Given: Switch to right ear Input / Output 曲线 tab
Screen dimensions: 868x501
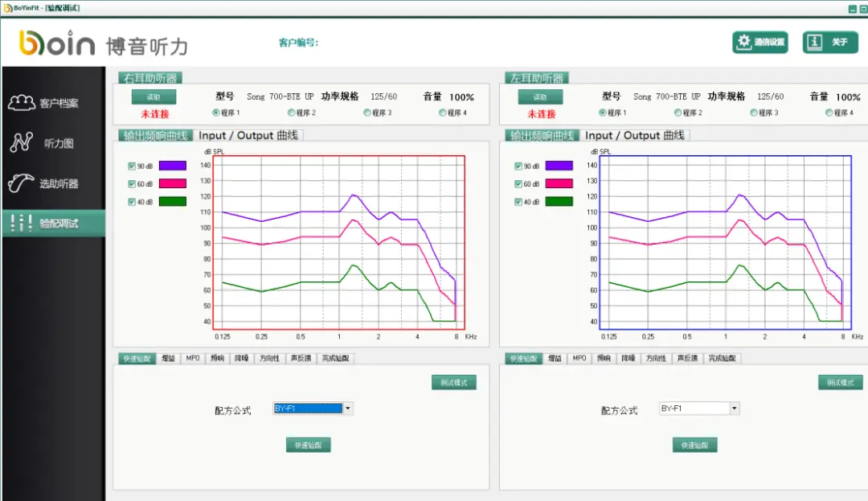Looking at the screenshot, I should click(248, 135).
